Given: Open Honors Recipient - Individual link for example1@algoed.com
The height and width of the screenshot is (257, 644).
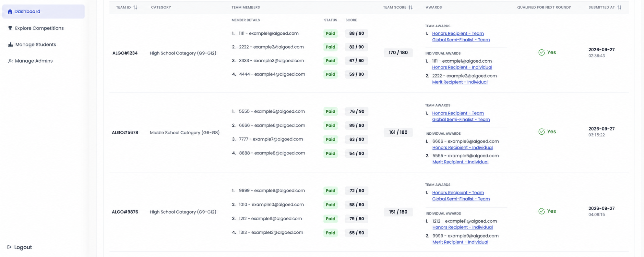Looking at the screenshot, I should point(462,67).
